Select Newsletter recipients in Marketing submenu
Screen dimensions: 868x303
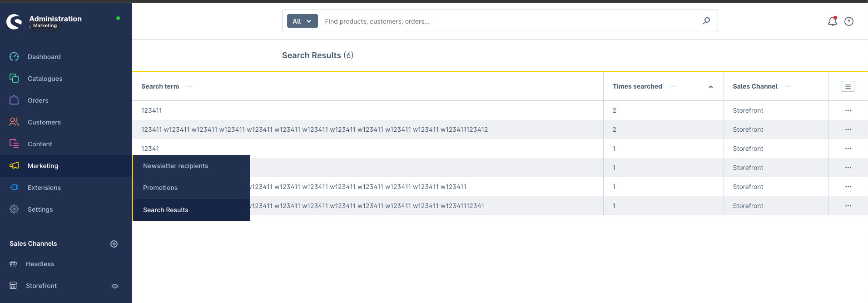pyautogui.click(x=176, y=166)
